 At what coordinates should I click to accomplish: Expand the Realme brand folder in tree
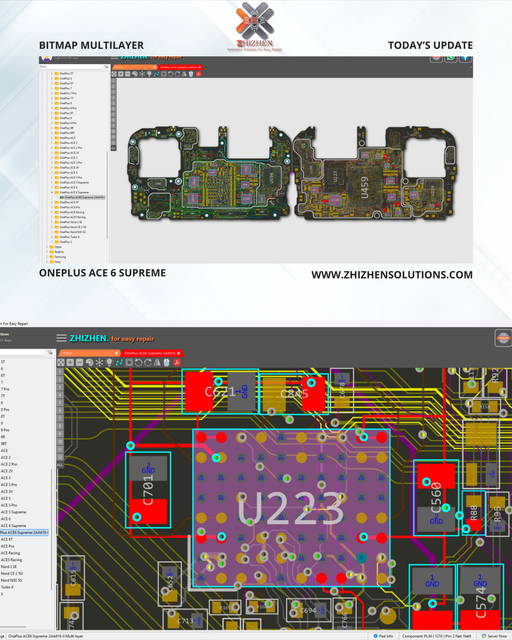point(47,252)
